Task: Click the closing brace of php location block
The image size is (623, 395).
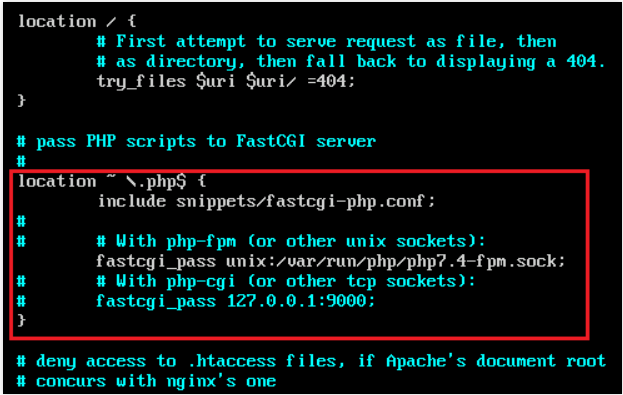Action: point(21,320)
